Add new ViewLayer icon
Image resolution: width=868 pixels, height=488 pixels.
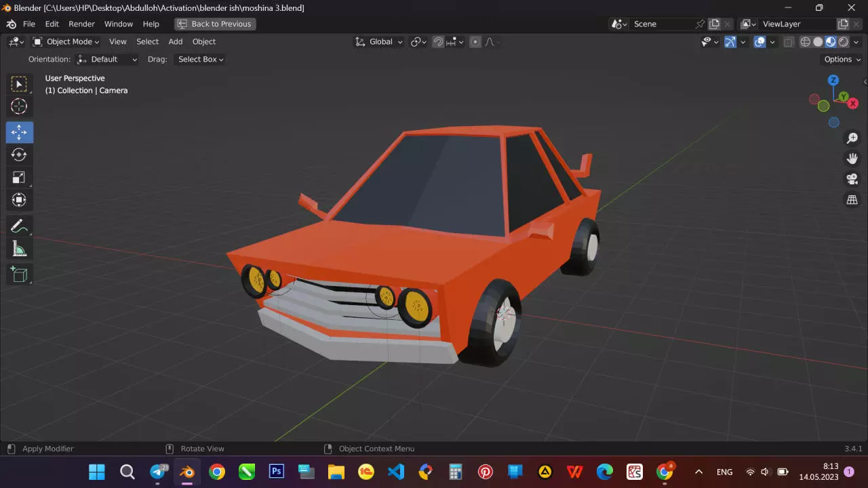click(843, 24)
